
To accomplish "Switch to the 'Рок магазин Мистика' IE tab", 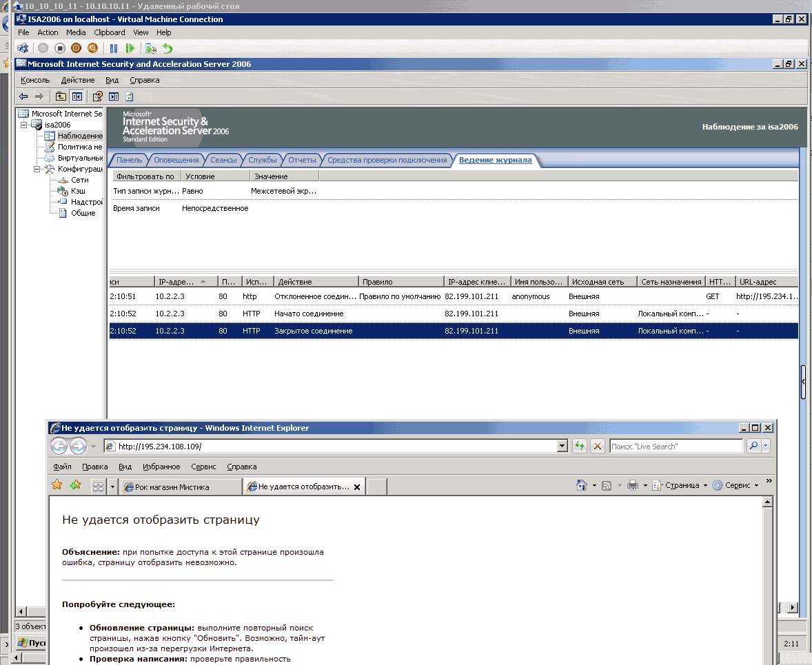I will click(x=181, y=487).
